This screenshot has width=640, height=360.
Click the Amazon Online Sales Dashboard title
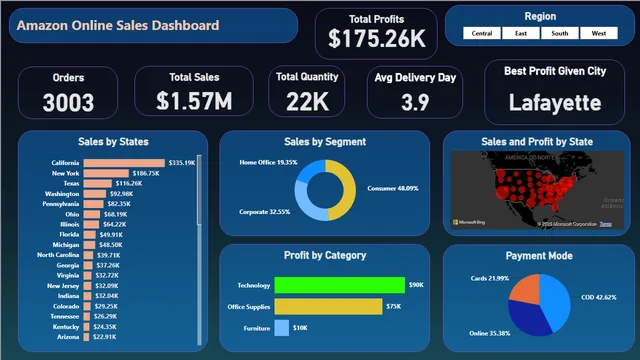[118, 25]
